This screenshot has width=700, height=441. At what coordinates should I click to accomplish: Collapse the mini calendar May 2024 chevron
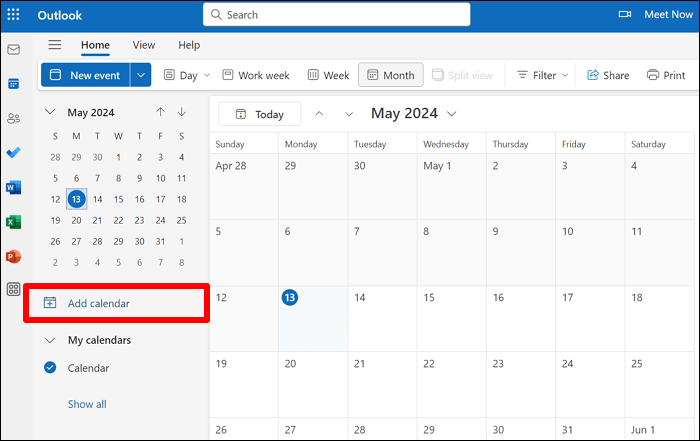[50, 112]
